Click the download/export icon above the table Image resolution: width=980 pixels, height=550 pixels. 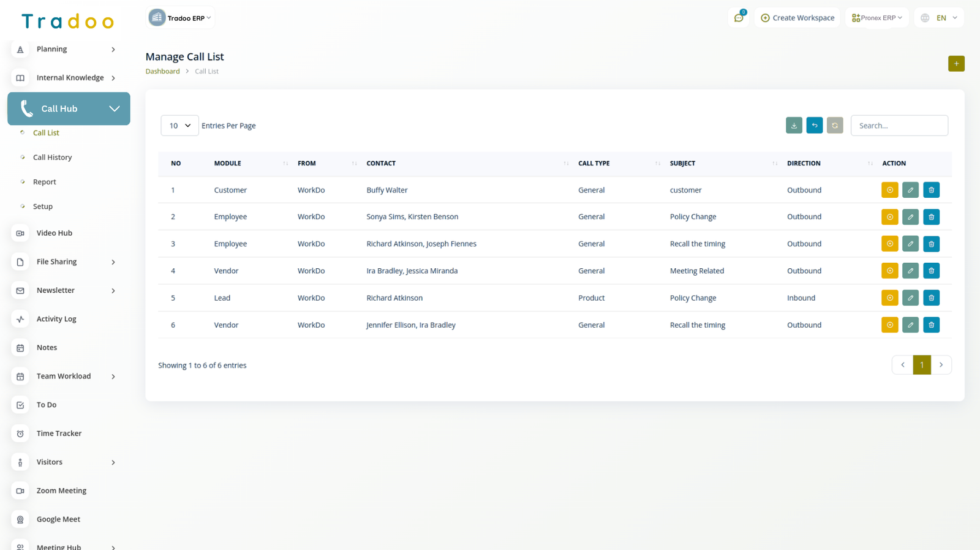pos(794,126)
